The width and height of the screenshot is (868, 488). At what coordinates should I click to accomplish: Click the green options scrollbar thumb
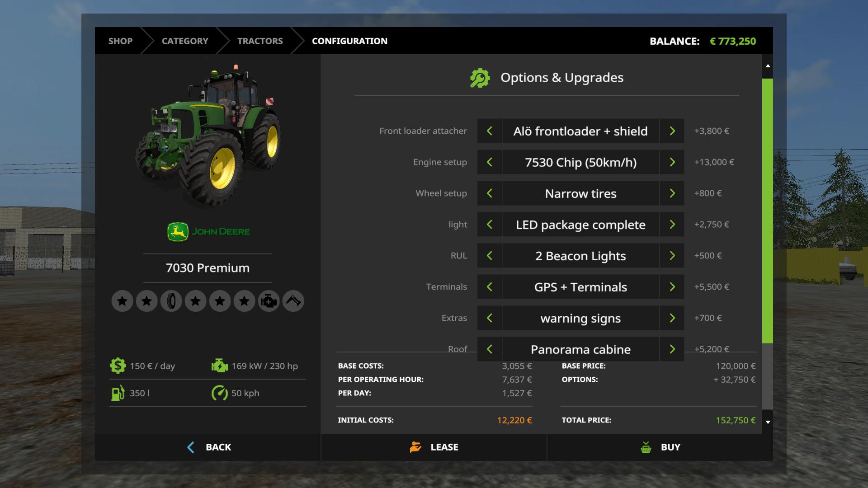(x=767, y=210)
